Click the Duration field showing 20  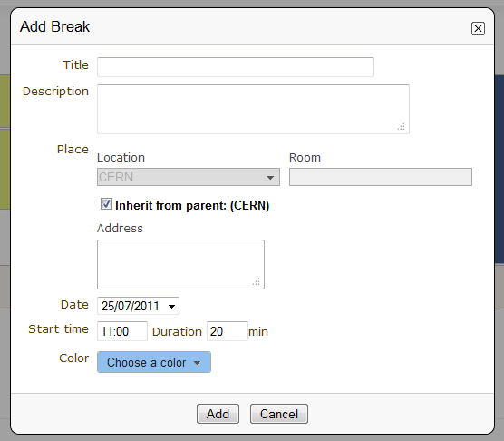[x=228, y=331]
